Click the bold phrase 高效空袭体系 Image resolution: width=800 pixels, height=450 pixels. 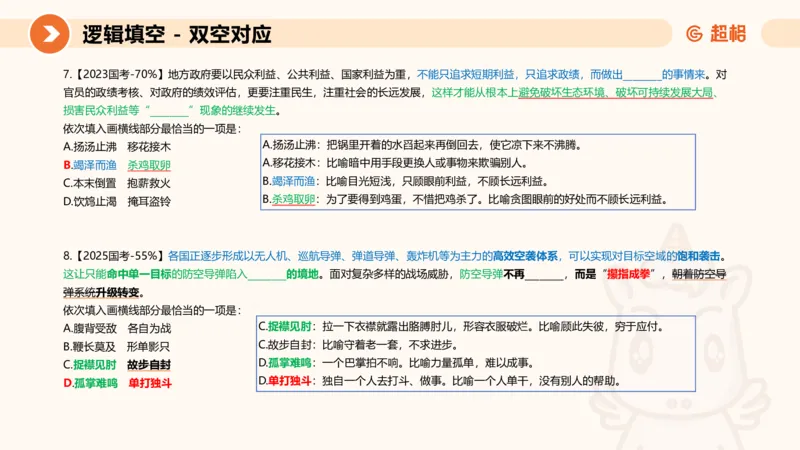tap(525, 256)
